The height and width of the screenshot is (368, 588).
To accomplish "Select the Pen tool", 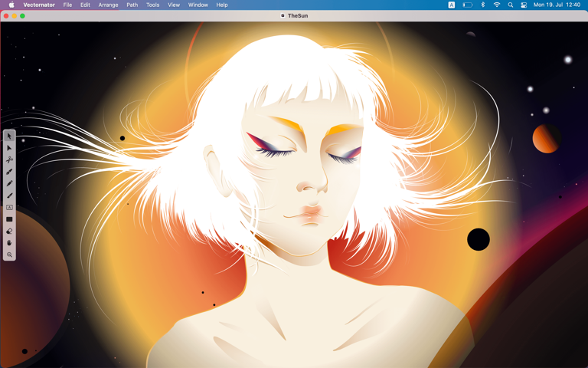I will point(9,172).
